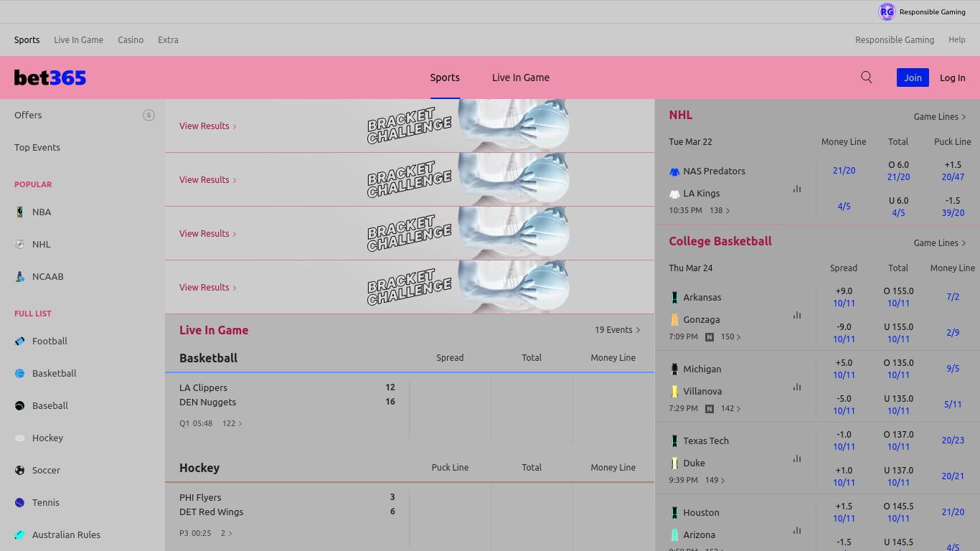Image resolution: width=980 pixels, height=551 pixels.
Task: Pick Michigan money line 9/5
Action: (953, 368)
